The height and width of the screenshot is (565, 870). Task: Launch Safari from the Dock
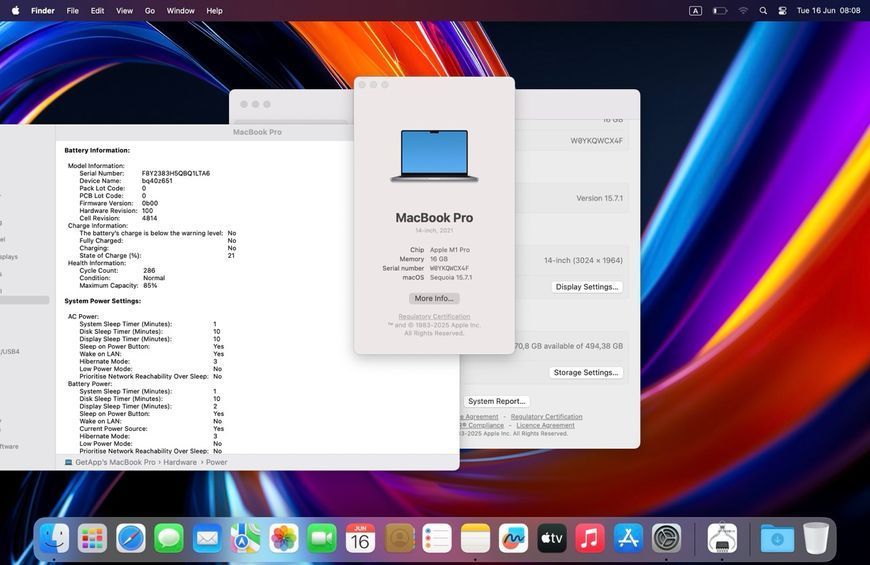[x=130, y=538]
